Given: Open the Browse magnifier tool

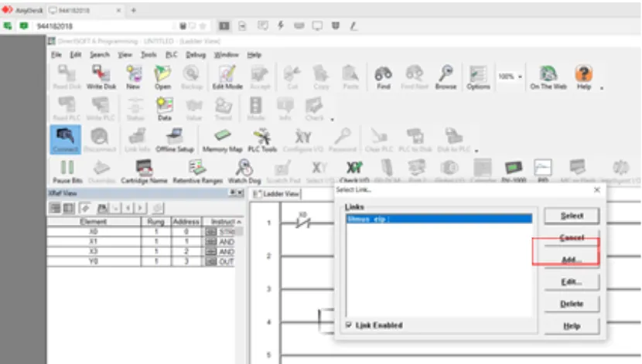Looking at the screenshot, I should pyautogui.click(x=446, y=77).
